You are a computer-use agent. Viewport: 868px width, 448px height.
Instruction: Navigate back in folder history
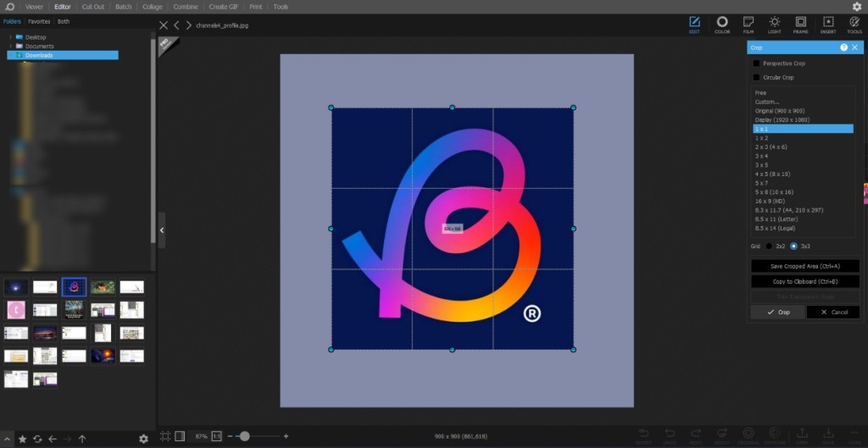(53, 439)
